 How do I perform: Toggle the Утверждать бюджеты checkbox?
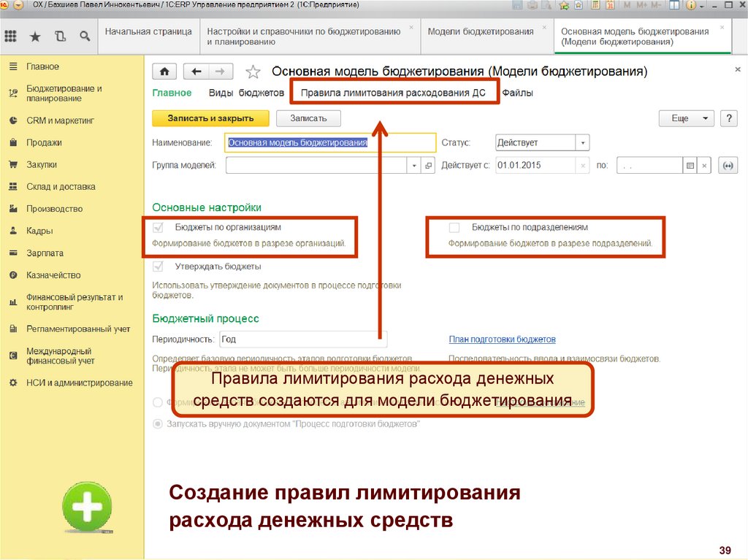coord(158,266)
